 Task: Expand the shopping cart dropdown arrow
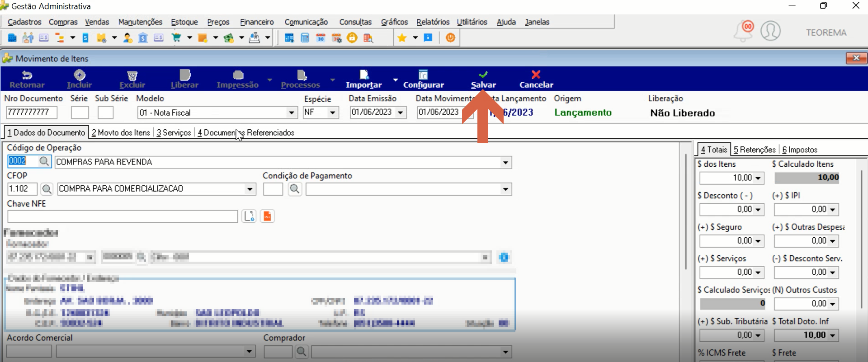coord(189,38)
